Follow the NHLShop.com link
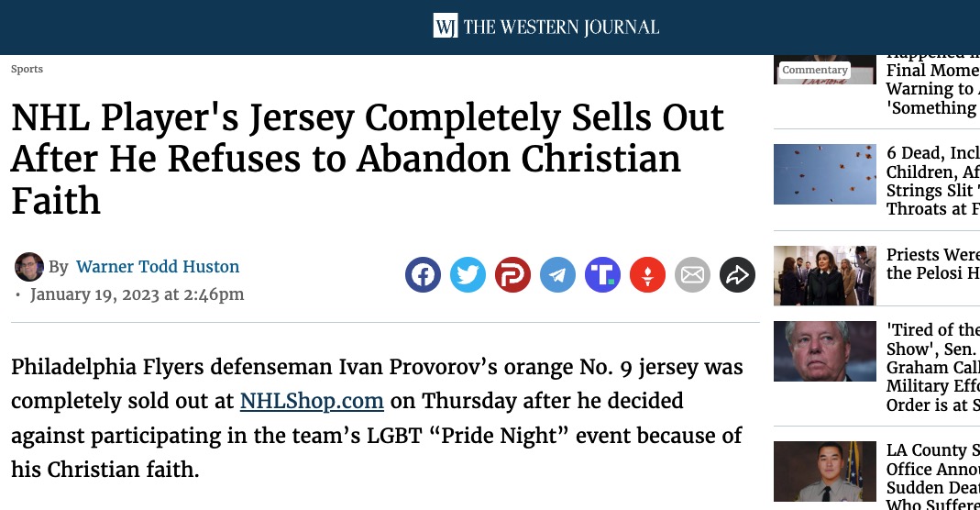This screenshot has height=510, width=980. click(x=312, y=401)
